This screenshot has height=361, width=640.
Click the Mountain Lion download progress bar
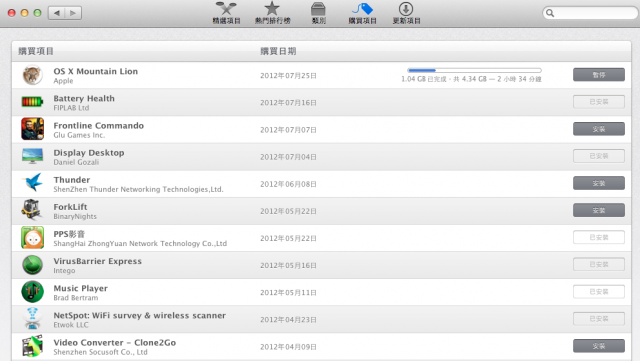pos(474,70)
